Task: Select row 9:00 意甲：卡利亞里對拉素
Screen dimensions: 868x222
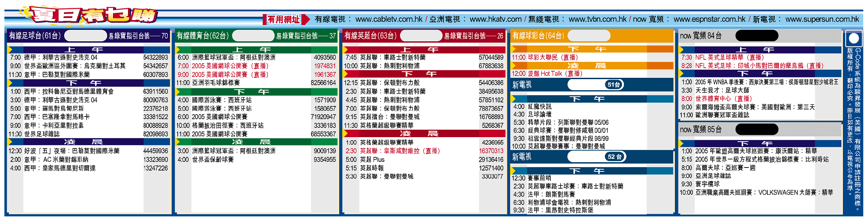Action: [88, 125]
